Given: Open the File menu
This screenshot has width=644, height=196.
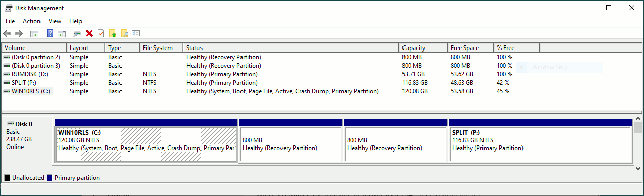Looking at the screenshot, I should pos(10,21).
